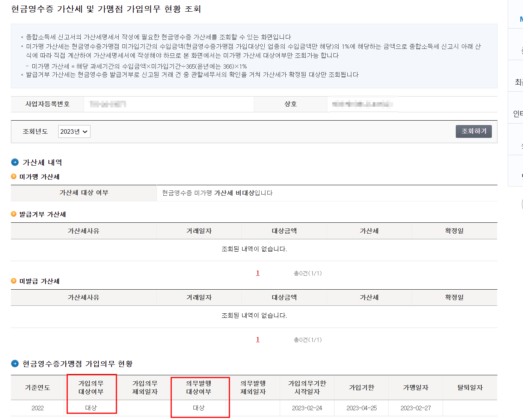Select the 조회년도 label
Screen dimensions: 523x420
[x=35, y=131]
